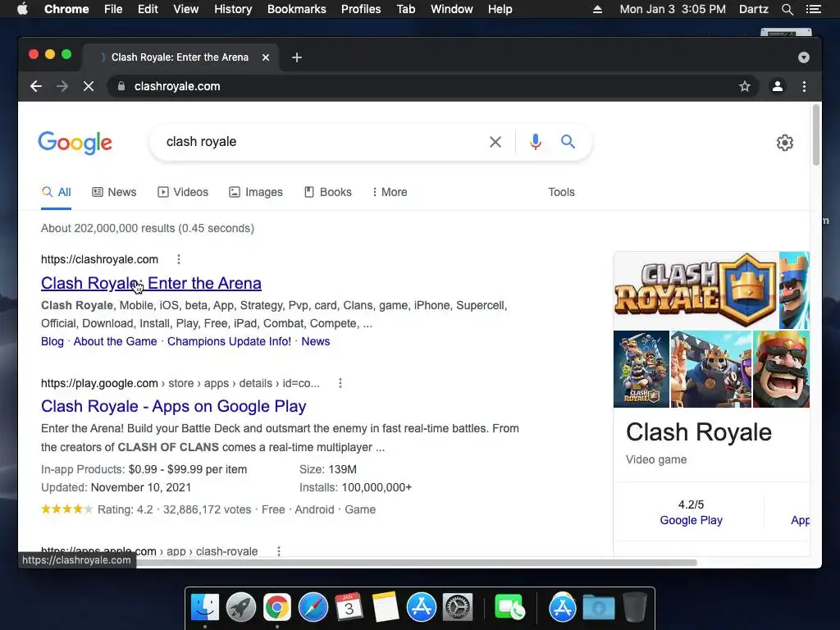The image size is (840, 630).
Task: Open Clash Royale: Enter the Arena link
Action: coord(151,283)
